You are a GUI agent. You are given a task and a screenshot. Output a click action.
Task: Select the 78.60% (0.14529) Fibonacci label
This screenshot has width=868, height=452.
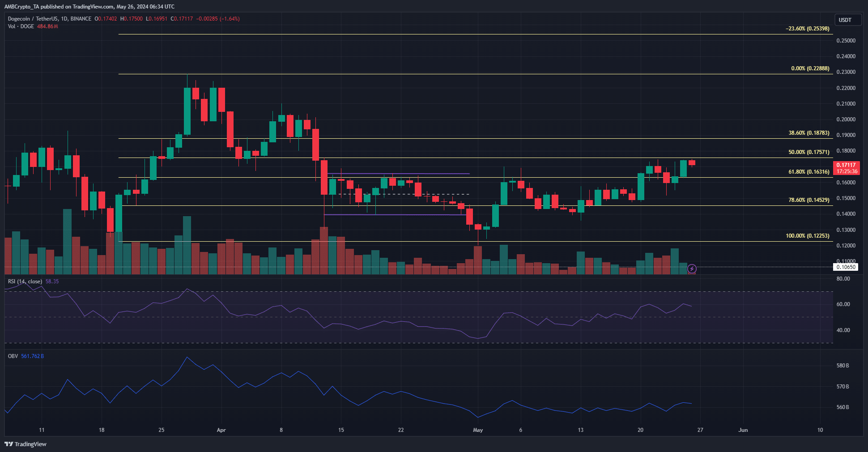coord(809,200)
